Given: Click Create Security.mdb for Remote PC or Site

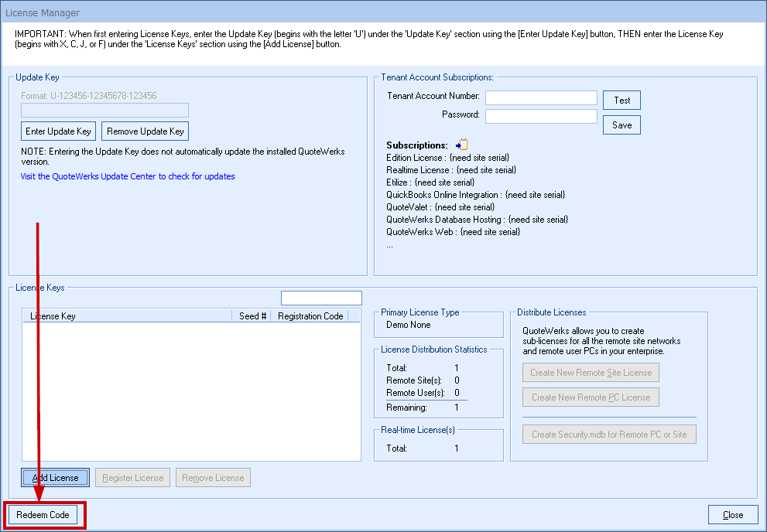Looking at the screenshot, I should point(609,435).
